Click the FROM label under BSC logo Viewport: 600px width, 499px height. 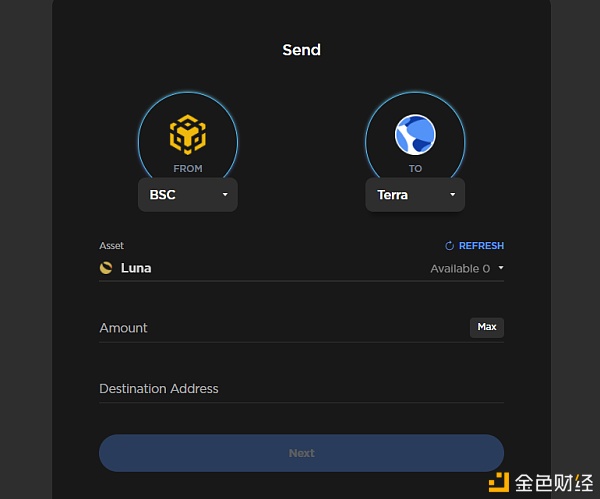pos(188,169)
